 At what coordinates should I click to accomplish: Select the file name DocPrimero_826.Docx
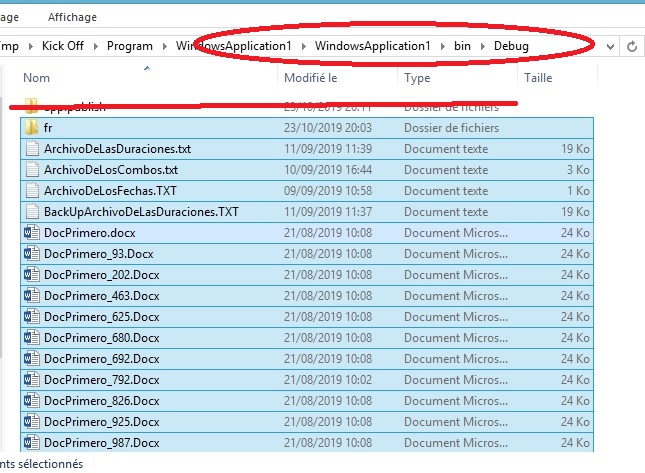(102, 401)
